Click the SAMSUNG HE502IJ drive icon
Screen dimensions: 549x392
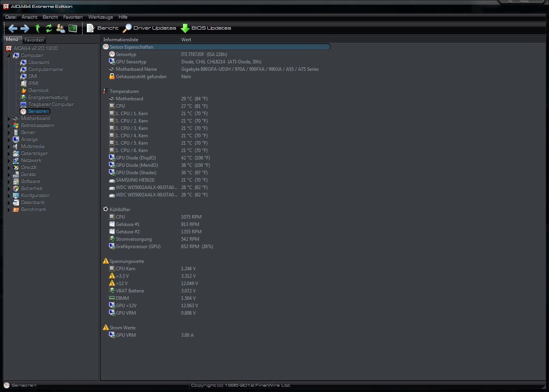click(x=112, y=180)
